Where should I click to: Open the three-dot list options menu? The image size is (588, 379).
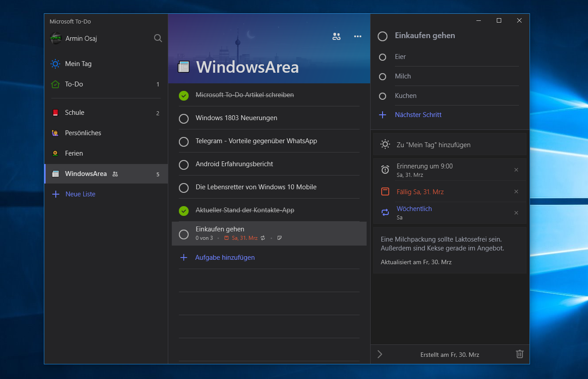click(358, 36)
